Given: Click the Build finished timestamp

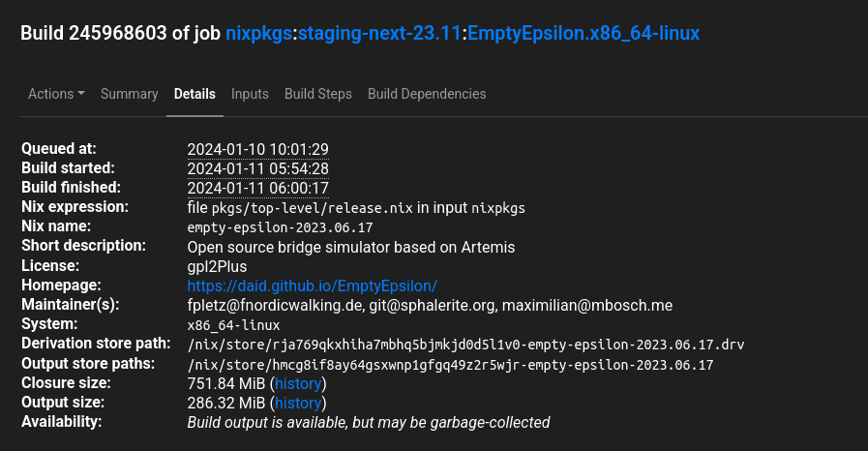Looking at the screenshot, I should point(257,188).
